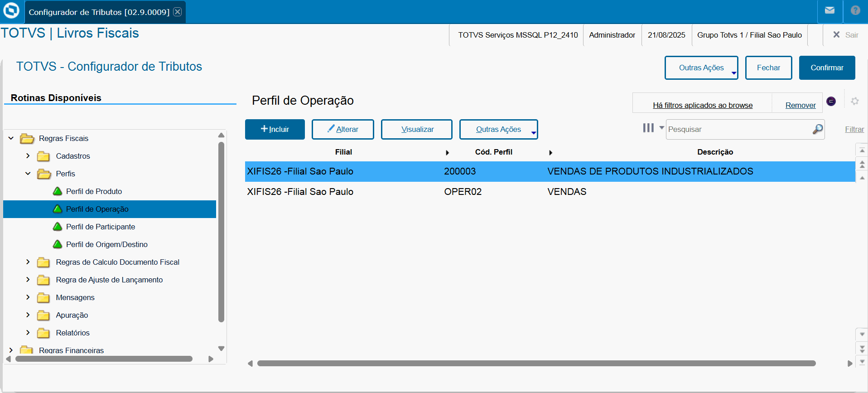Click the column layout icon beside Pesquisar

pos(648,128)
